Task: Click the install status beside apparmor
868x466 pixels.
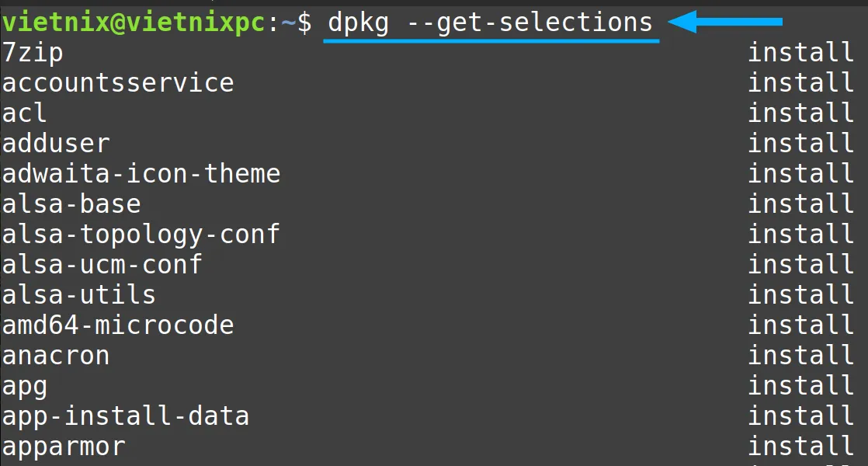Action: tap(800, 446)
